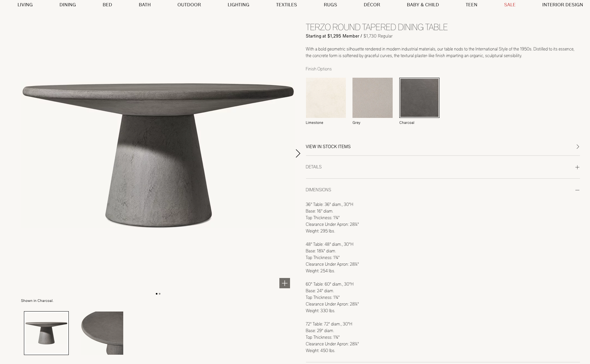The height and width of the screenshot is (364, 590).
Task: Expand the Details section
Action: coord(443,167)
